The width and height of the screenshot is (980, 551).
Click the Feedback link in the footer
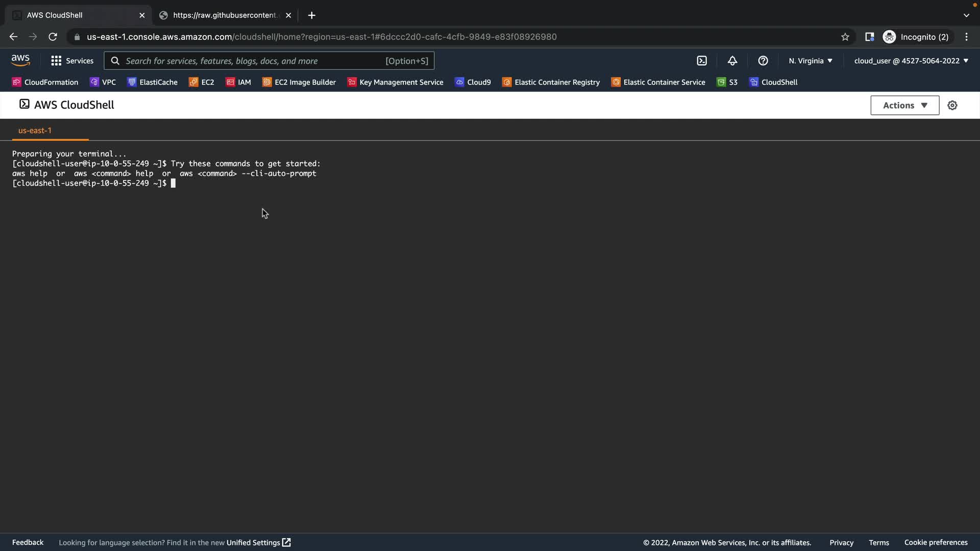pos(28,542)
